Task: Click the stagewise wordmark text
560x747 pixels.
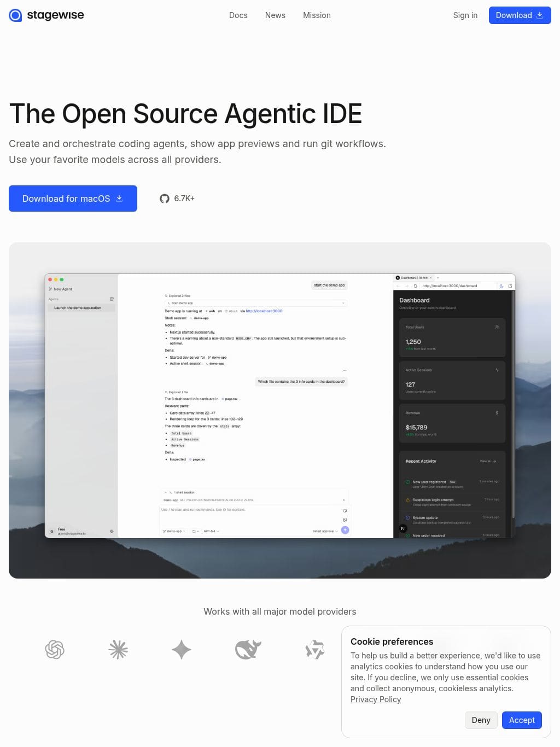Action: point(55,15)
